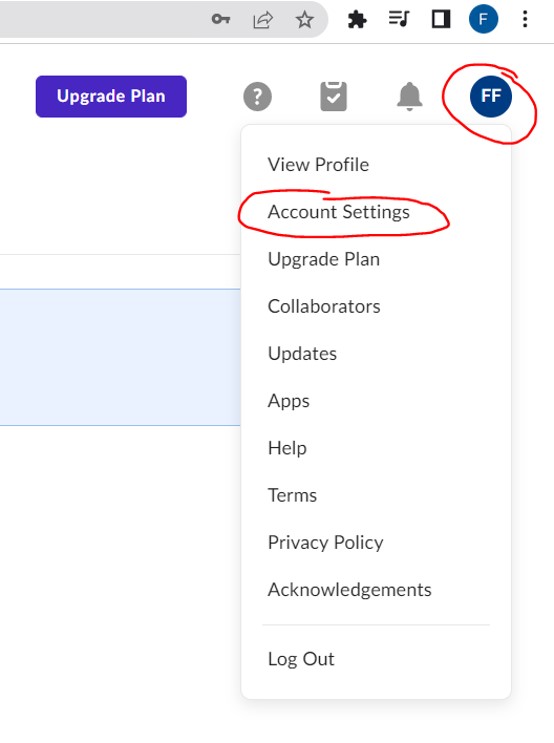Choose Collaborators in the dropdown menu
The image size is (554, 743).
pyautogui.click(x=324, y=306)
